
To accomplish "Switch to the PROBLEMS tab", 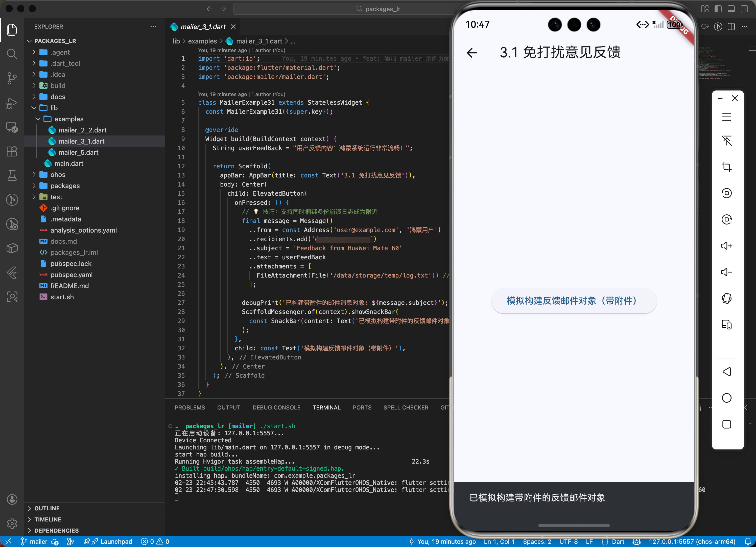I will 190,407.
